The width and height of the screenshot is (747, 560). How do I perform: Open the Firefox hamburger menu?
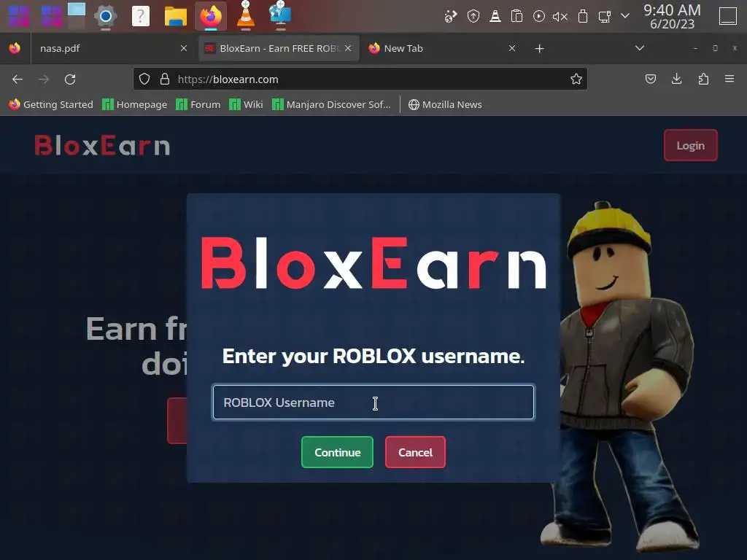[729, 79]
